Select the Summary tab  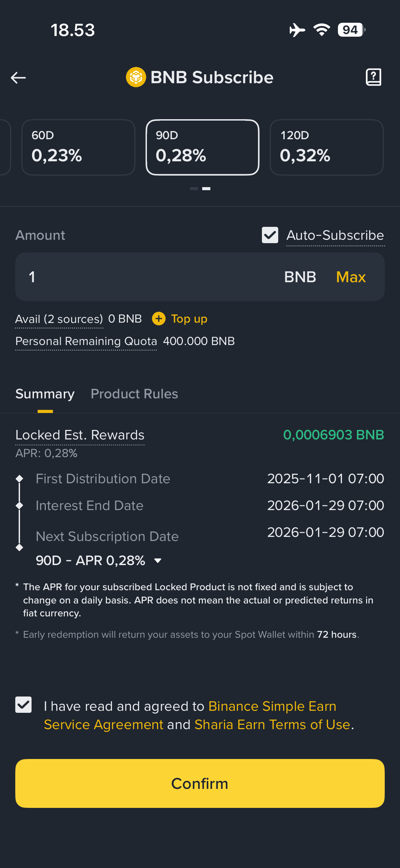pyautogui.click(x=45, y=394)
